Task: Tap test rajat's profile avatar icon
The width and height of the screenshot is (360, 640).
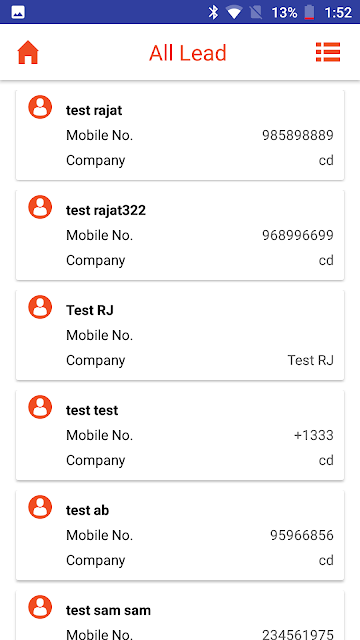Action: click(40, 107)
